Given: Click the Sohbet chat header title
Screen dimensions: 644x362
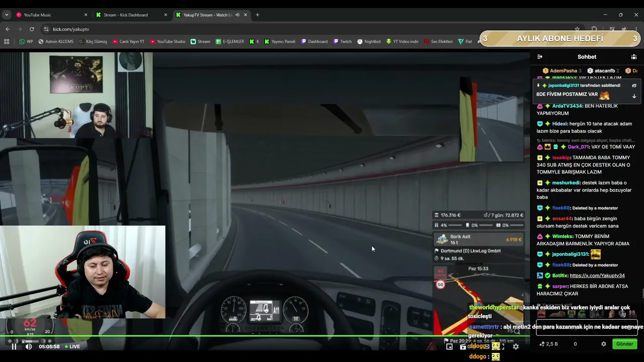Looking at the screenshot, I should (x=587, y=57).
